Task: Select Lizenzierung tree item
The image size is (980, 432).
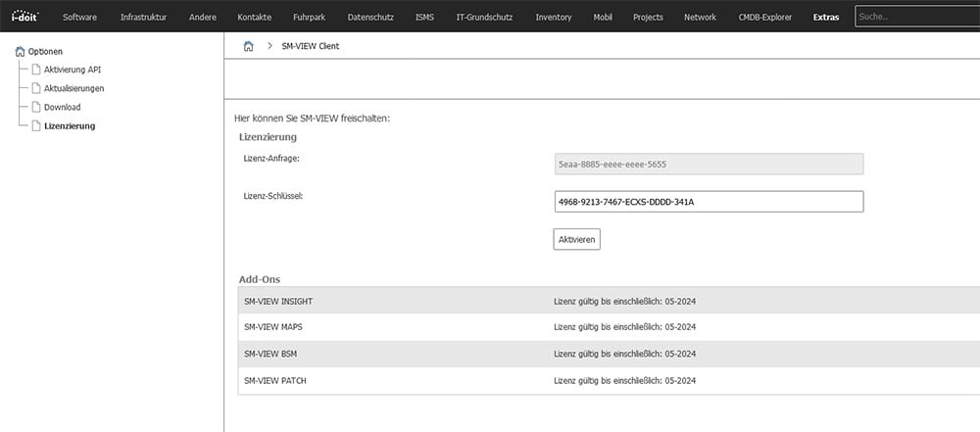Action: 70,126
